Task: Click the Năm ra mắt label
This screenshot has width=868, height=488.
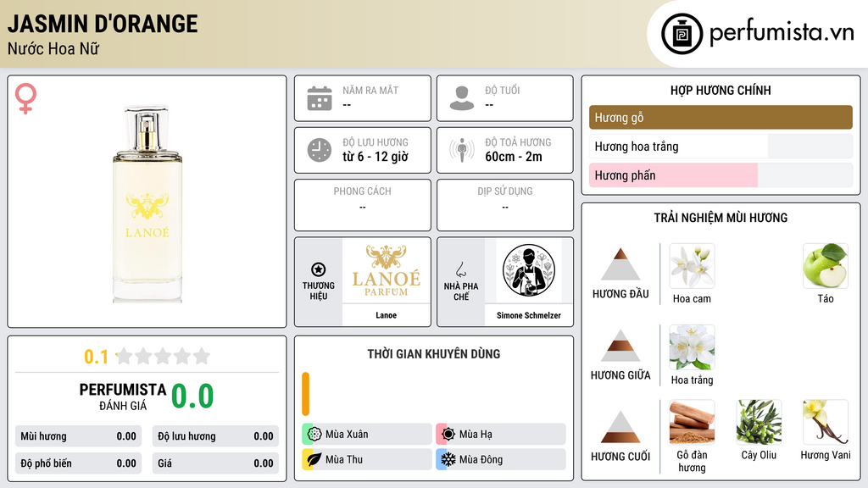Action: (x=370, y=90)
